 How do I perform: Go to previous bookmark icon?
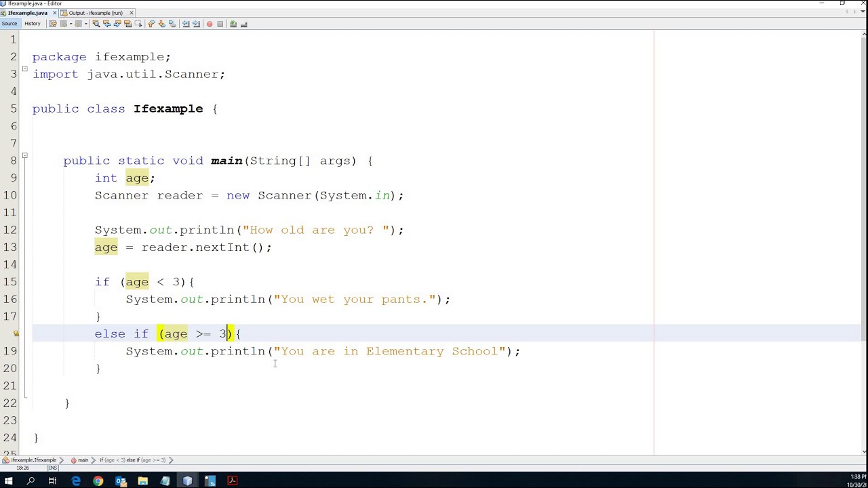151,24
